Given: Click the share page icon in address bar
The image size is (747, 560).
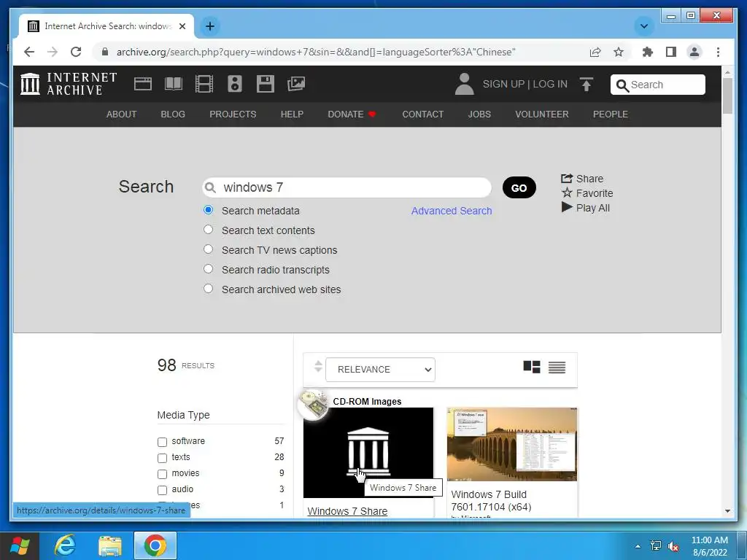Looking at the screenshot, I should (595, 52).
